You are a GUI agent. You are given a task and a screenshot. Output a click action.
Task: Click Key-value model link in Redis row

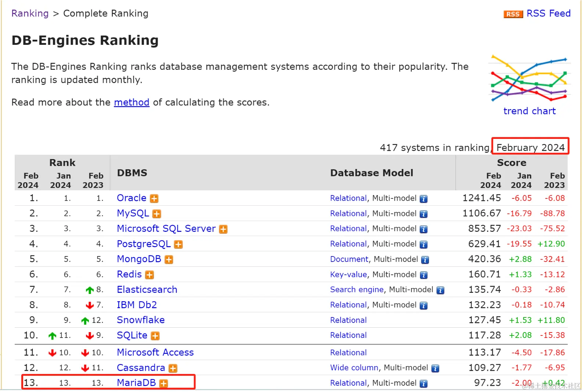coord(348,274)
